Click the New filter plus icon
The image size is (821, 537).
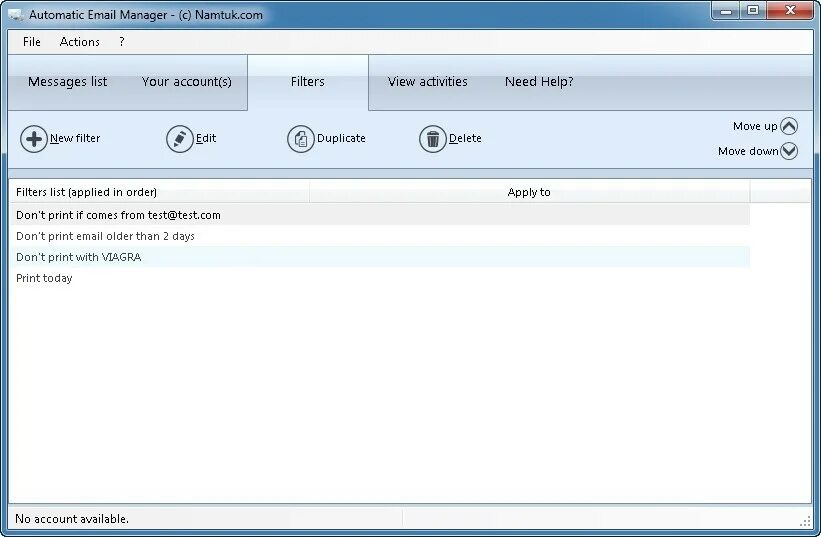point(34,139)
